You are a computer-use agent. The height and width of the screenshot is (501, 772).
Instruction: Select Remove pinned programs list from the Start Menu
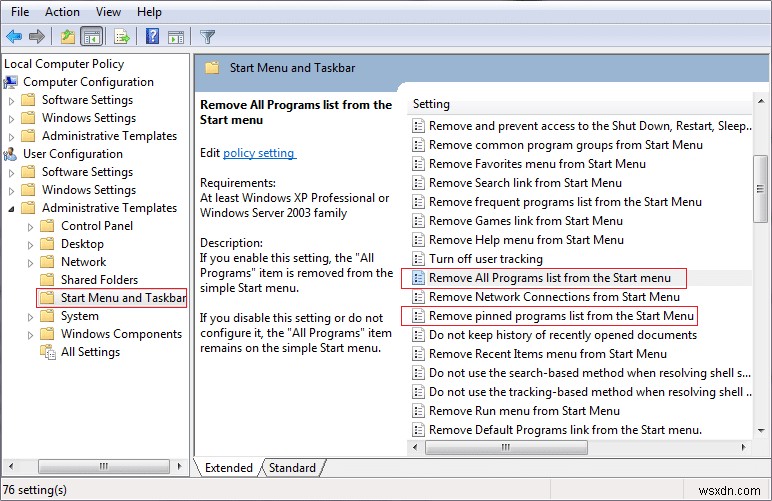click(561, 316)
